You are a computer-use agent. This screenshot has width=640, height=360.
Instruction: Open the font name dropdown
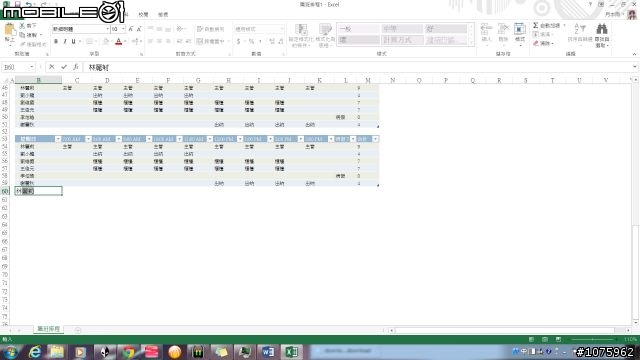108,29
